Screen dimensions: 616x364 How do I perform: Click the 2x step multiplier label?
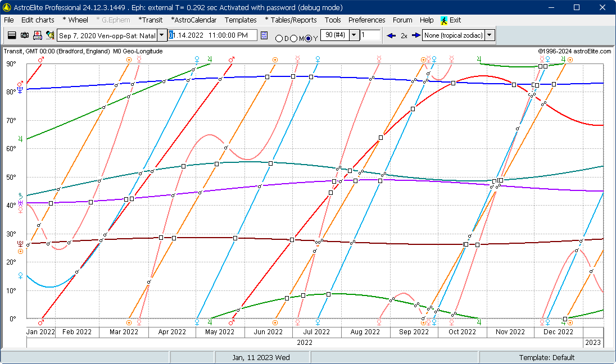(404, 36)
